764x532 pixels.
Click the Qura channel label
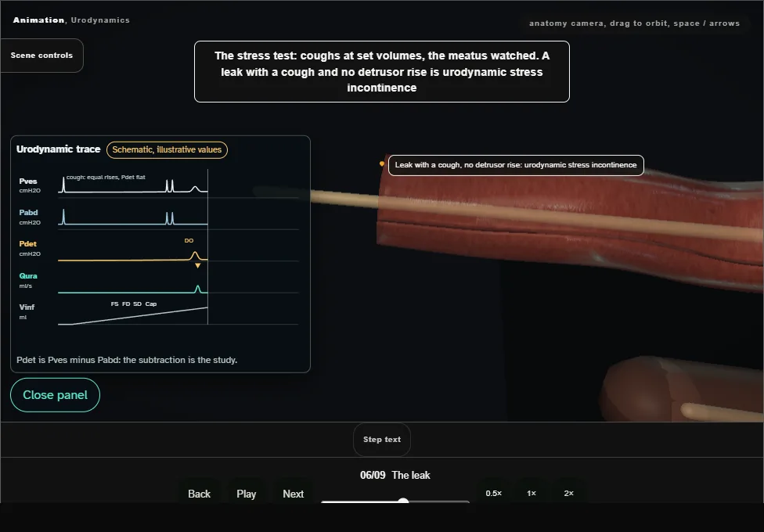pyautogui.click(x=28, y=275)
